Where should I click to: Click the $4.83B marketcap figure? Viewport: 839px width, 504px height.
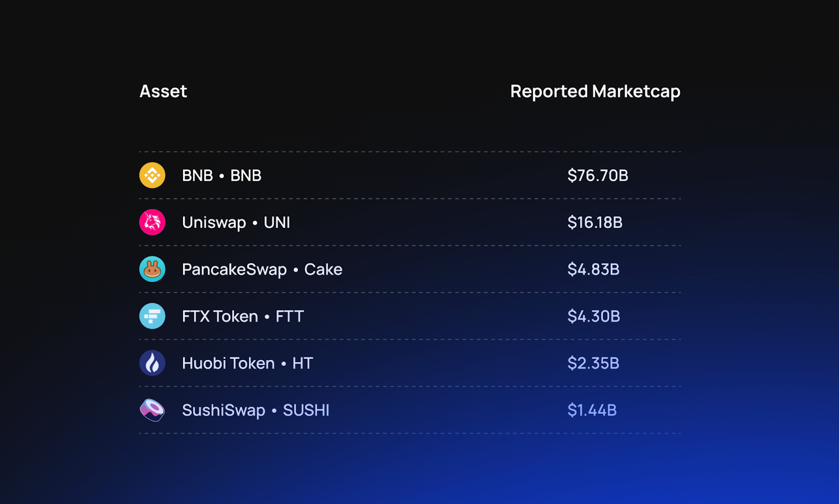(593, 269)
